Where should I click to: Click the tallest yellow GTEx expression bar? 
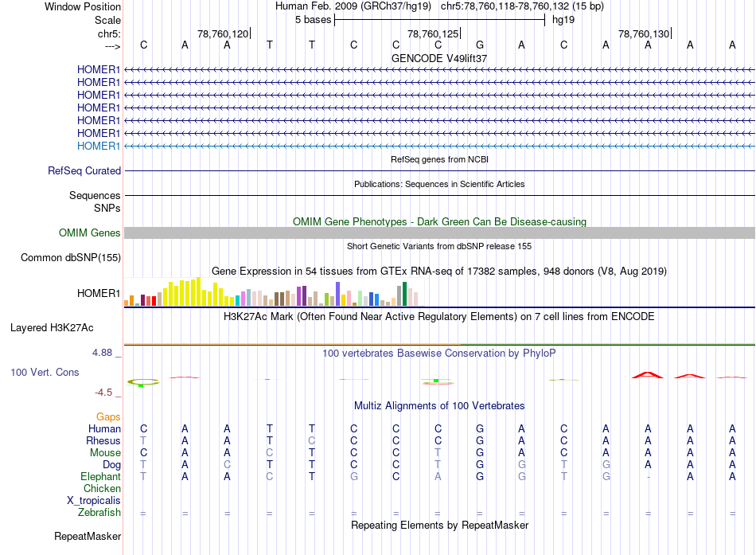[x=198, y=291]
